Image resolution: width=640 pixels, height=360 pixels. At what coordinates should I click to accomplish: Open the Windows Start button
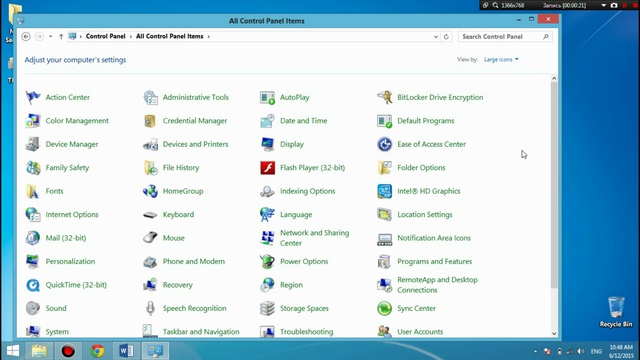coord(13,351)
